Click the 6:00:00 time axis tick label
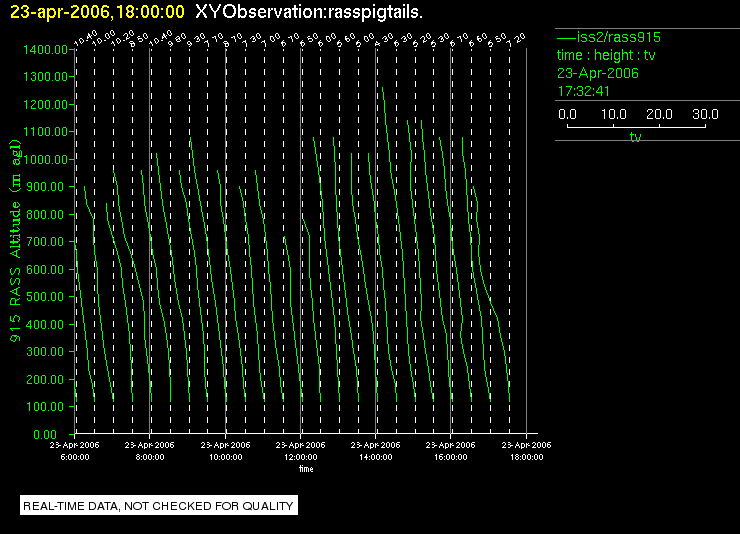Image resolution: width=740 pixels, height=534 pixels. click(x=75, y=457)
